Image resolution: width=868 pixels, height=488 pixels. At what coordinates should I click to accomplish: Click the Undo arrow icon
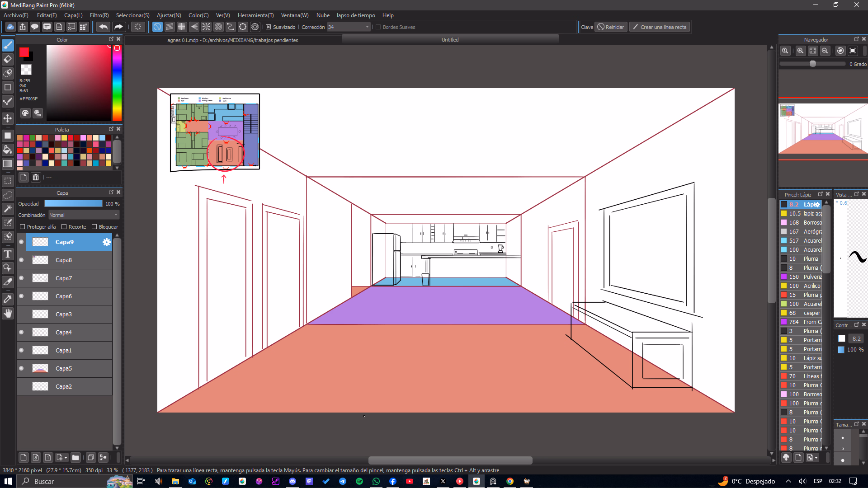103,27
